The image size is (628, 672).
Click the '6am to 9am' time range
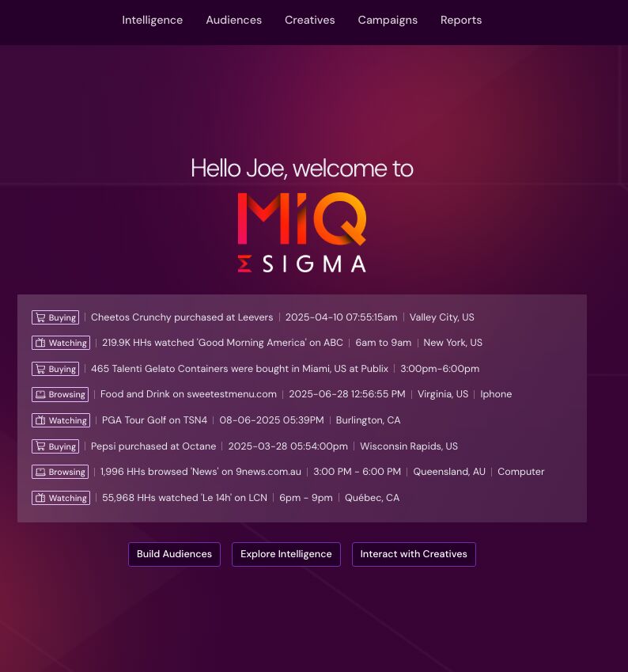[383, 343]
